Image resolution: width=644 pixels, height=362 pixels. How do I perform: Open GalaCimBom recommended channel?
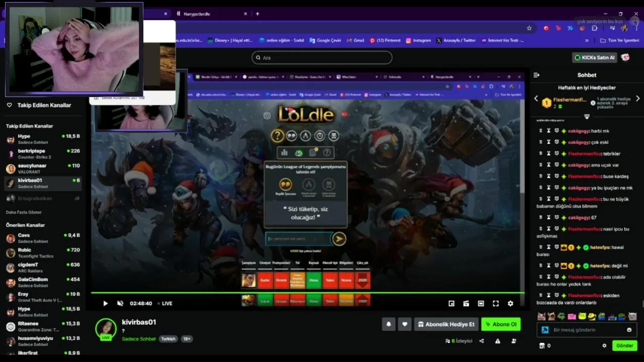click(x=43, y=282)
